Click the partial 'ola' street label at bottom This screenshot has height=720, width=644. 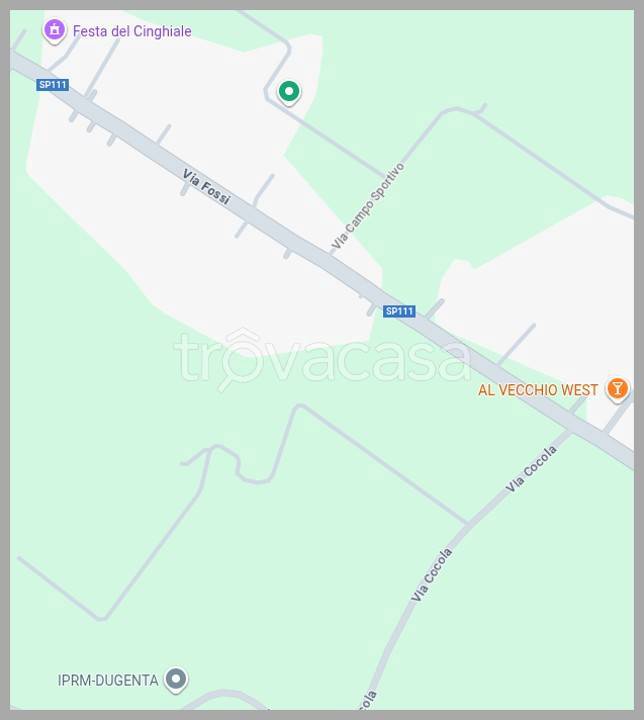click(366, 702)
